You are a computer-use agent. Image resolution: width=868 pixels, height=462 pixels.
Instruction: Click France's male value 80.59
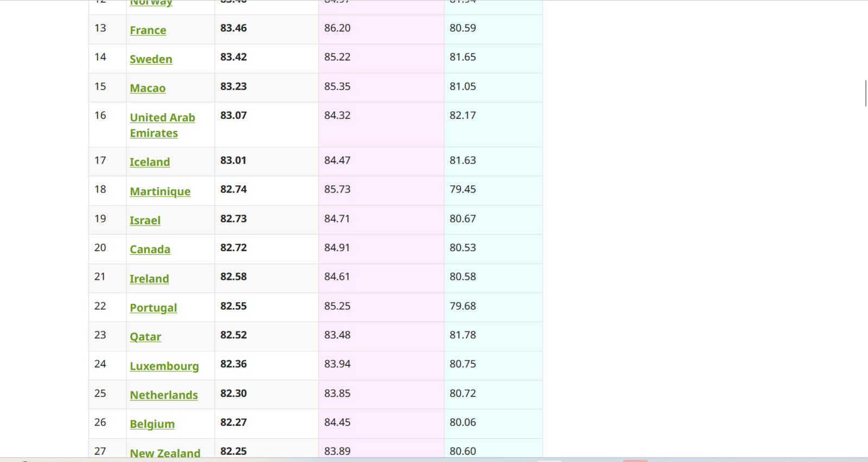point(463,28)
